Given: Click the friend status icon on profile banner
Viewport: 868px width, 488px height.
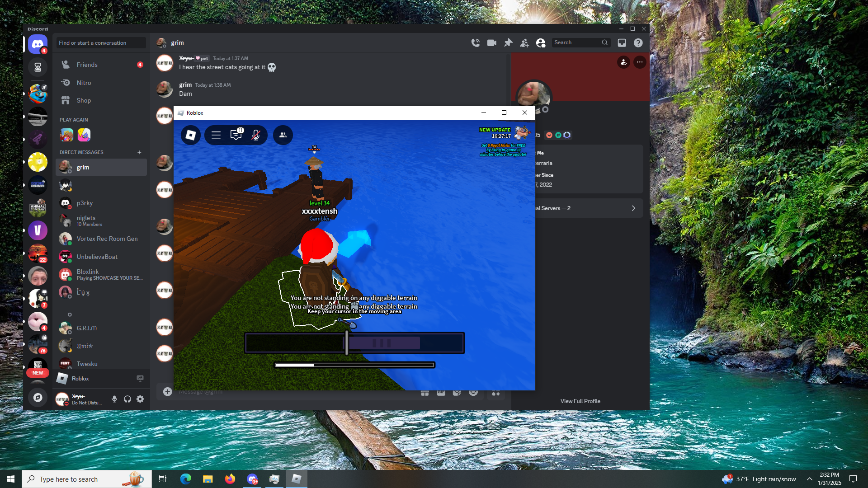Looking at the screenshot, I should [x=623, y=62].
